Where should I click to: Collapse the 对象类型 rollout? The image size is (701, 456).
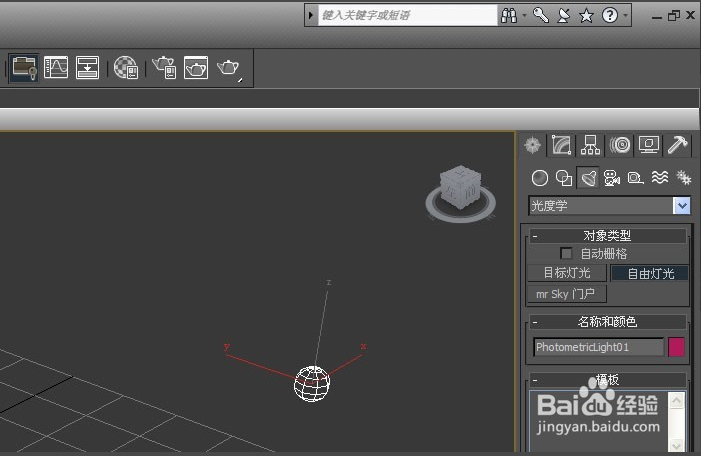click(608, 236)
